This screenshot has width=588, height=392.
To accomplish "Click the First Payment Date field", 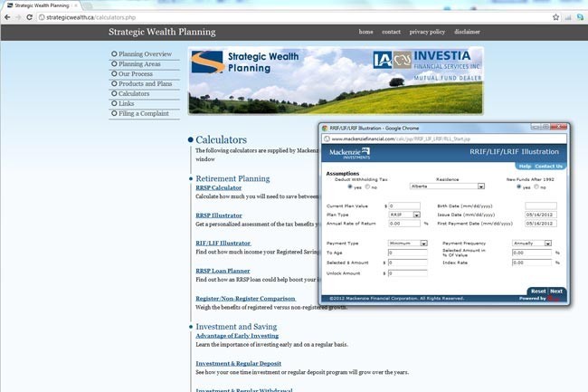I will pyautogui.click(x=541, y=224).
